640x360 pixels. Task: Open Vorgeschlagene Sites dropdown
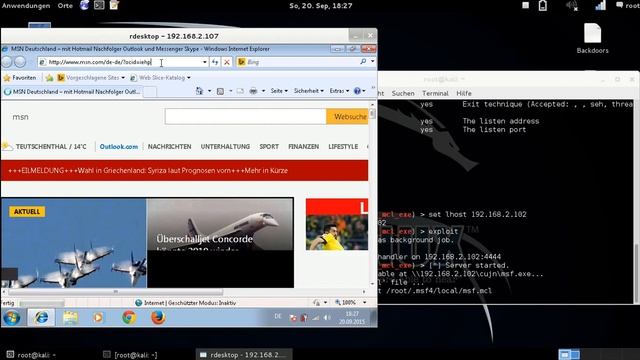(x=91, y=78)
